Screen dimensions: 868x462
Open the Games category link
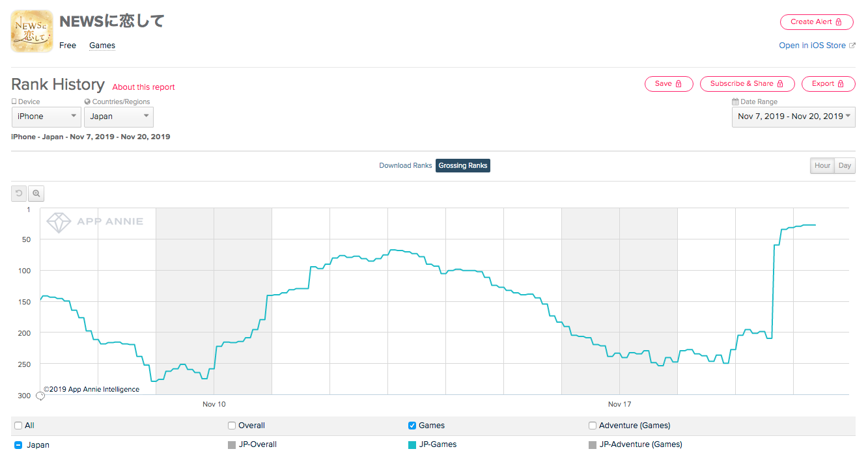click(102, 46)
